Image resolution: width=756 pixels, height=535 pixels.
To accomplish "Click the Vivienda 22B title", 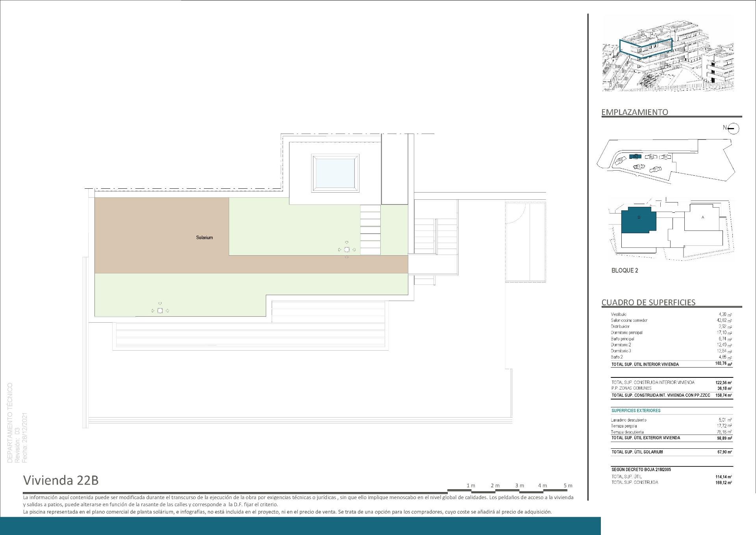I will [x=61, y=480].
